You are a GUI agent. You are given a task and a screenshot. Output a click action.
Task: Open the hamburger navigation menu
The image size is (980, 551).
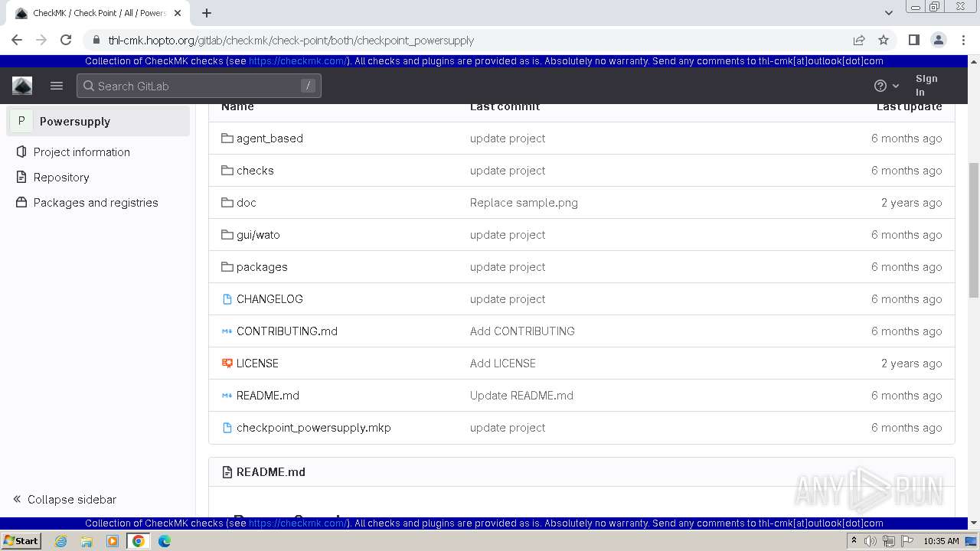click(57, 86)
